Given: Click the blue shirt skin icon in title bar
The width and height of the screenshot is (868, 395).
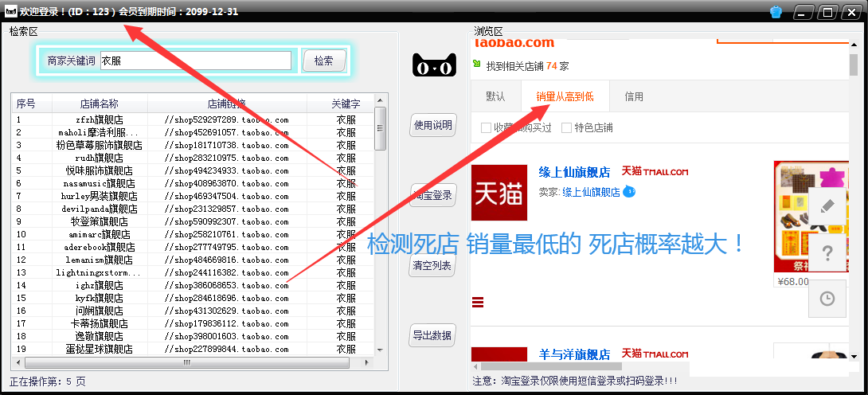Looking at the screenshot, I should [776, 12].
